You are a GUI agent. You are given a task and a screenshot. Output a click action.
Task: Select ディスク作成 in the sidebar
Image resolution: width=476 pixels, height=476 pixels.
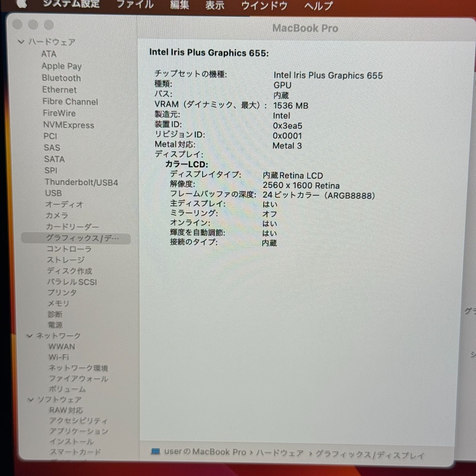(x=70, y=271)
